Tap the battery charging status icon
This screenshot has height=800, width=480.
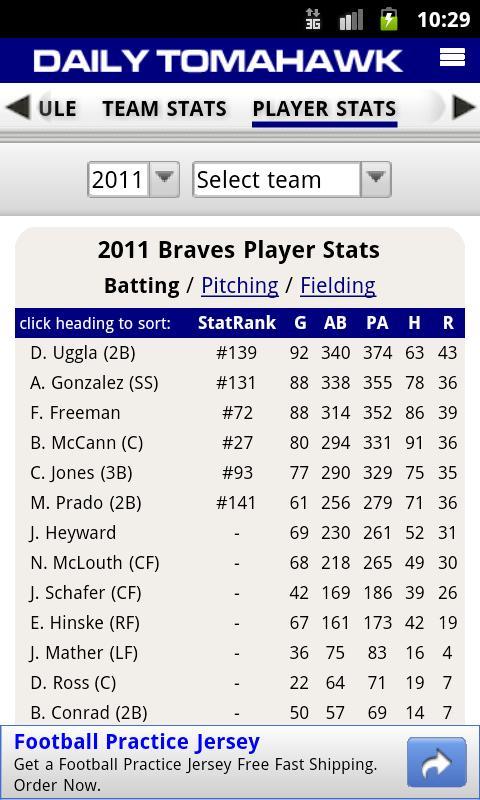(x=389, y=19)
